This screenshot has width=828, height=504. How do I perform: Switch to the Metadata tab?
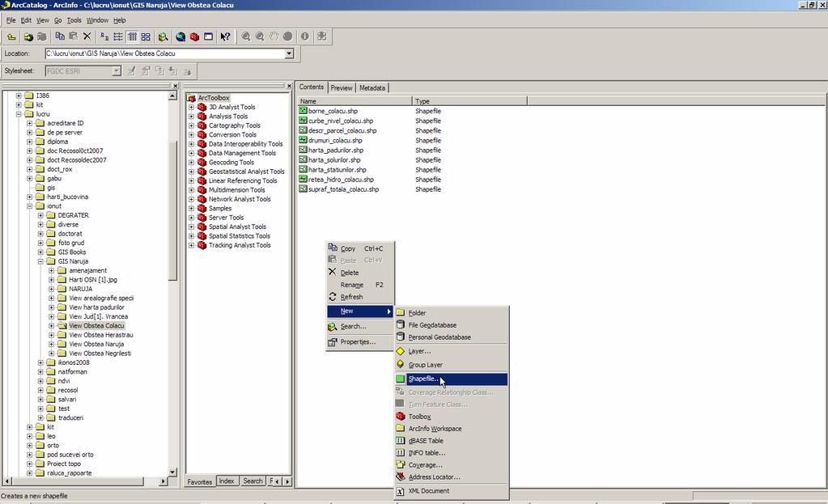pos(372,87)
